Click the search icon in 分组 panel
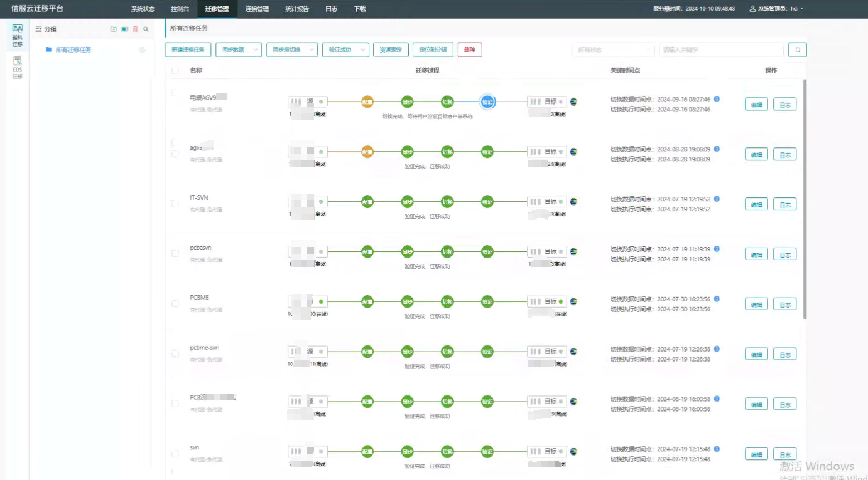Image resolution: width=868 pixels, height=480 pixels. click(x=146, y=29)
